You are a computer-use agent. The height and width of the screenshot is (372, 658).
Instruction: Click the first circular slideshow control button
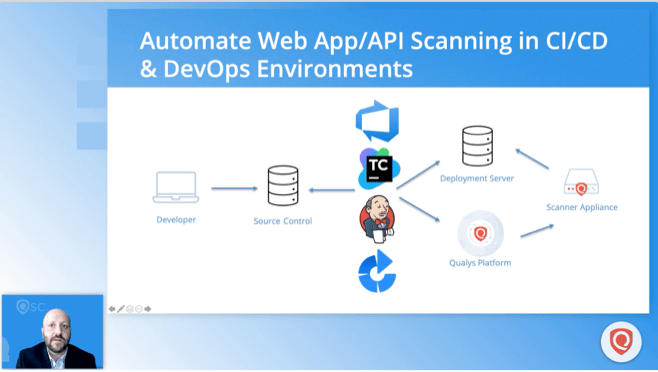(x=130, y=309)
